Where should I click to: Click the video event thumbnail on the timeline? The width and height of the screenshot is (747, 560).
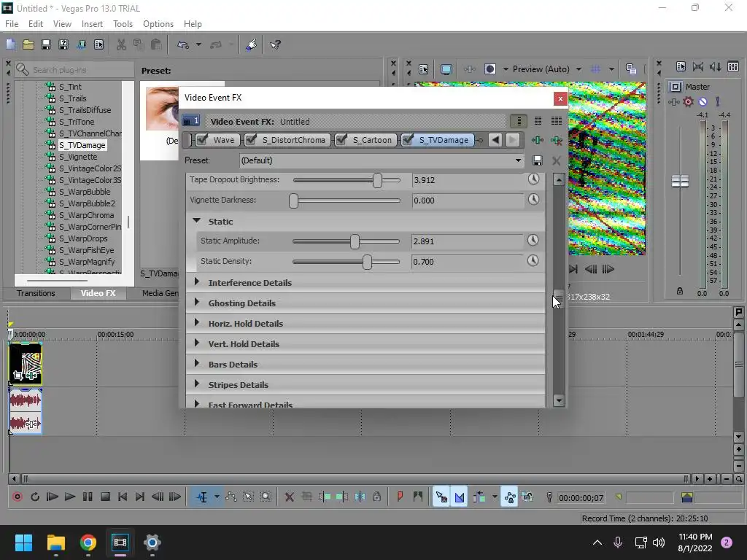point(26,364)
